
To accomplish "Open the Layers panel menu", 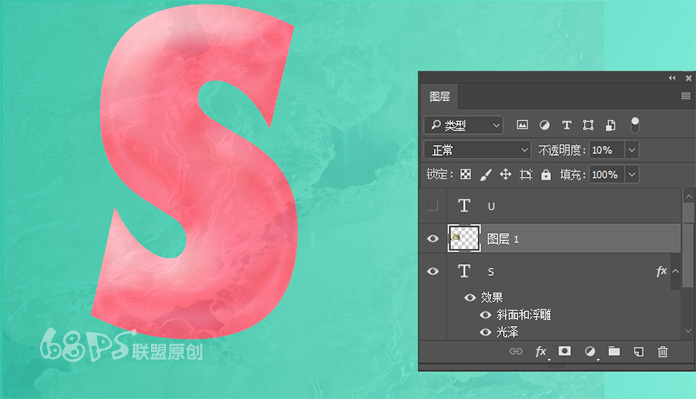I will click(x=686, y=96).
